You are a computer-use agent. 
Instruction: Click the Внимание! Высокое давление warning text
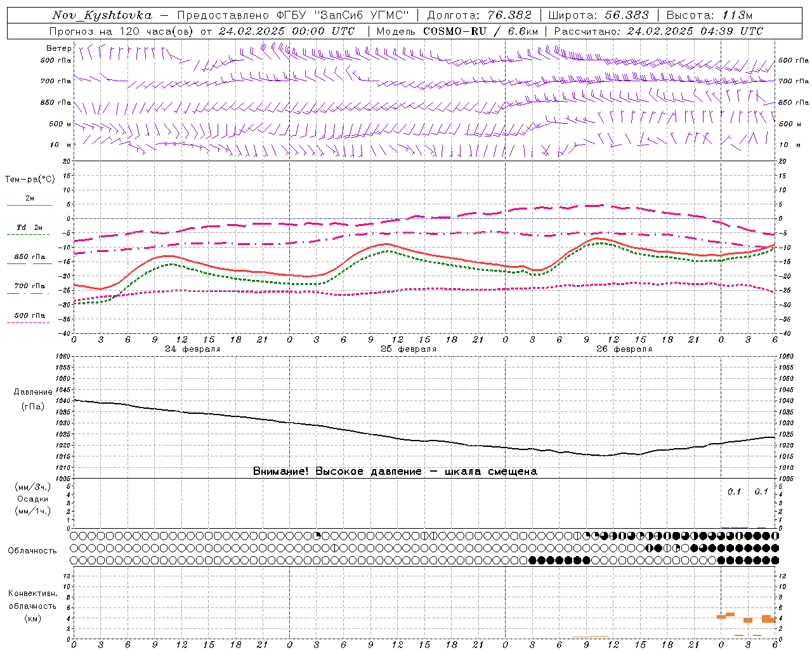coord(395,471)
